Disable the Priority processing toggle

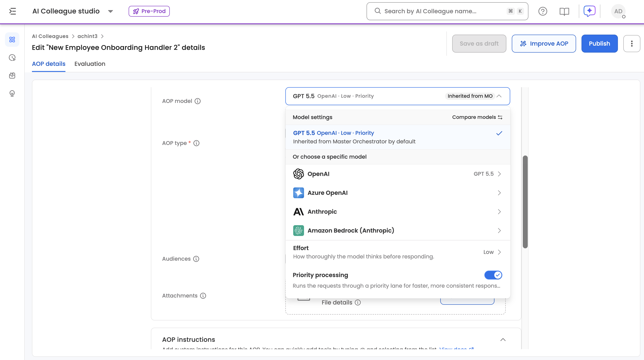[x=493, y=275]
